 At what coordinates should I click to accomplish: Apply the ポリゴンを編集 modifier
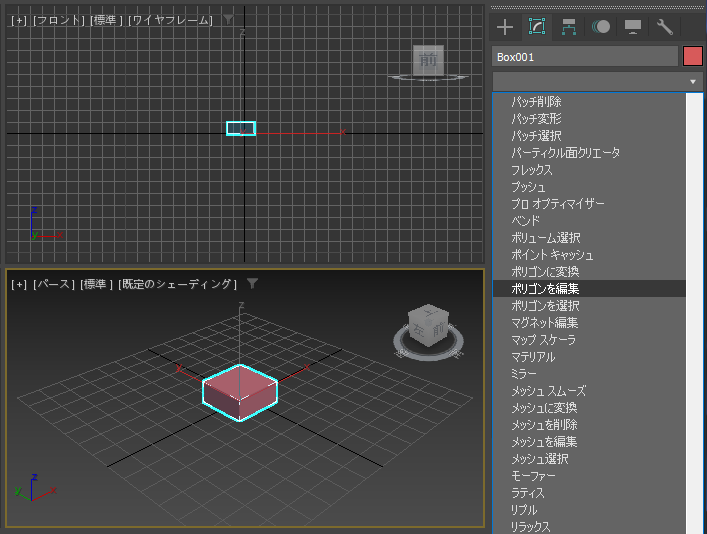pyautogui.click(x=589, y=289)
